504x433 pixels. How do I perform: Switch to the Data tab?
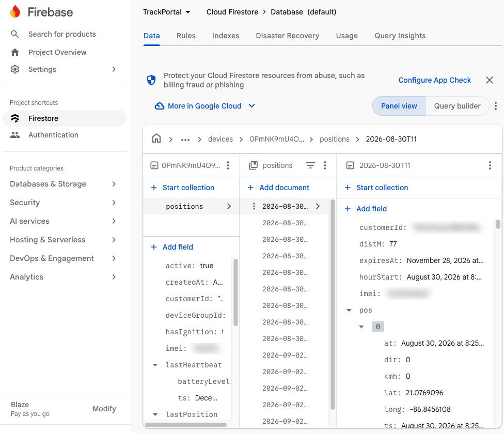coord(151,36)
